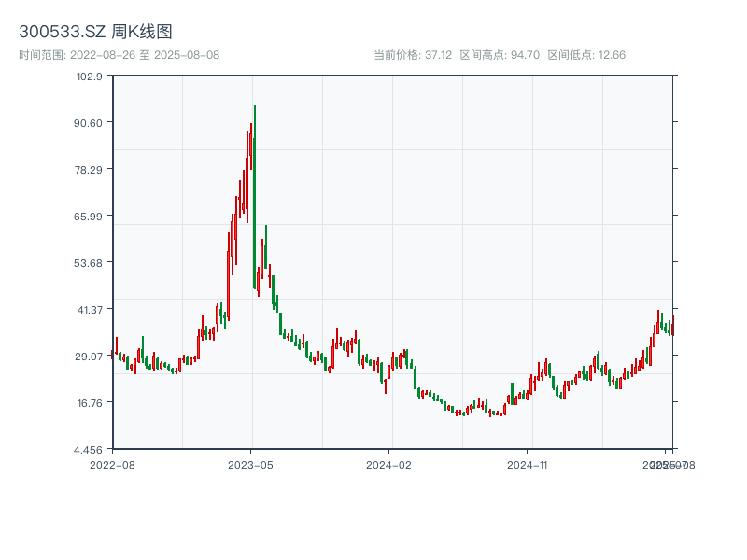The image size is (747, 560).
Task: Click y-axis label 4.456
Action: (88, 450)
